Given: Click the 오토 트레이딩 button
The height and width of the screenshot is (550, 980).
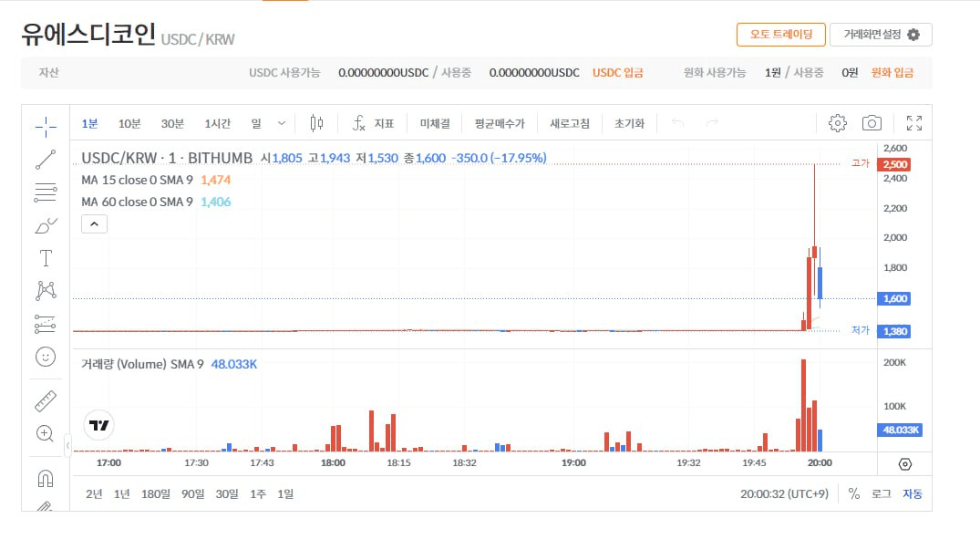Looking at the screenshot, I should pyautogui.click(x=780, y=35).
